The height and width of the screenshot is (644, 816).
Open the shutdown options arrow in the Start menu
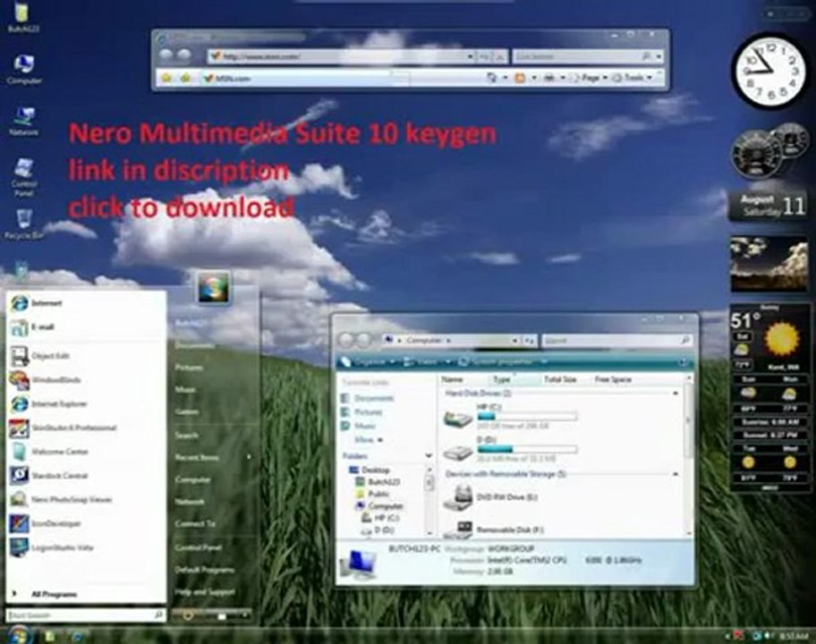coord(245,616)
